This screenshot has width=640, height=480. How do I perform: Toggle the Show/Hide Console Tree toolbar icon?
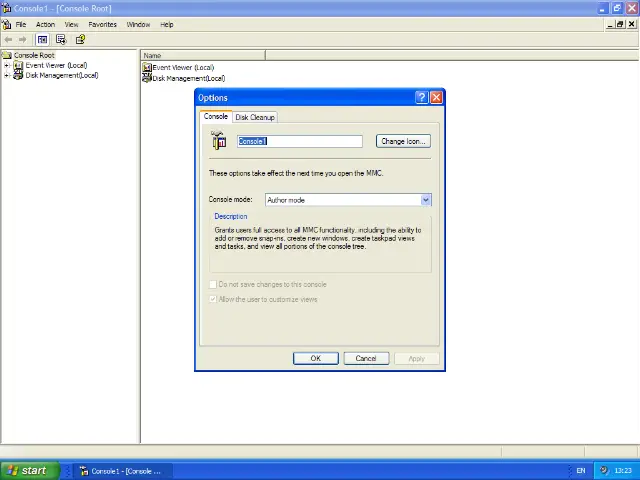coord(42,40)
